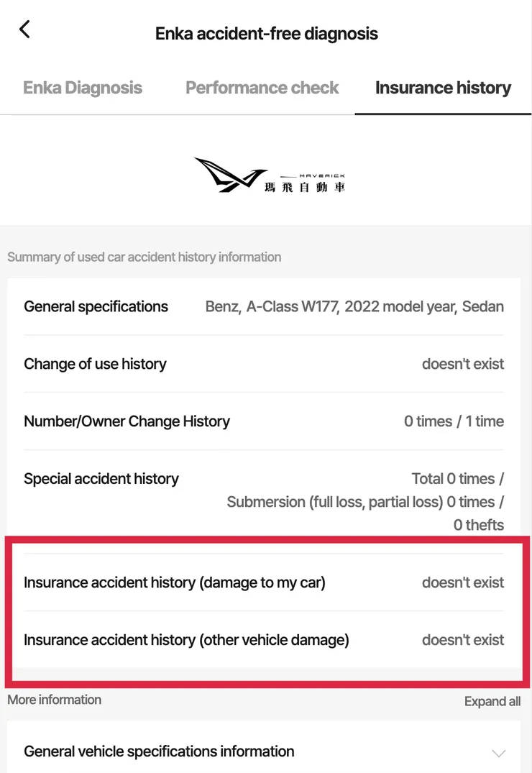Click the Summary of used car accident heading
The width and height of the screenshot is (532, 773).
click(x=144, y=257)
